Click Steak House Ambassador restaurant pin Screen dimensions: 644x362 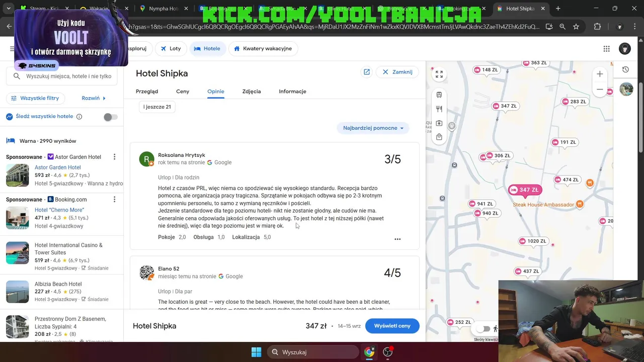(x=580, y=204)
